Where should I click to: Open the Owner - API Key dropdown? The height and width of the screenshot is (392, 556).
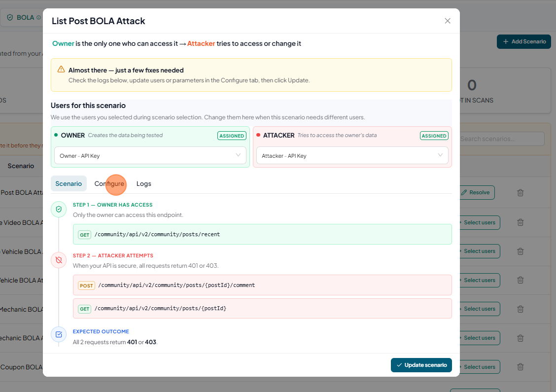150,156
